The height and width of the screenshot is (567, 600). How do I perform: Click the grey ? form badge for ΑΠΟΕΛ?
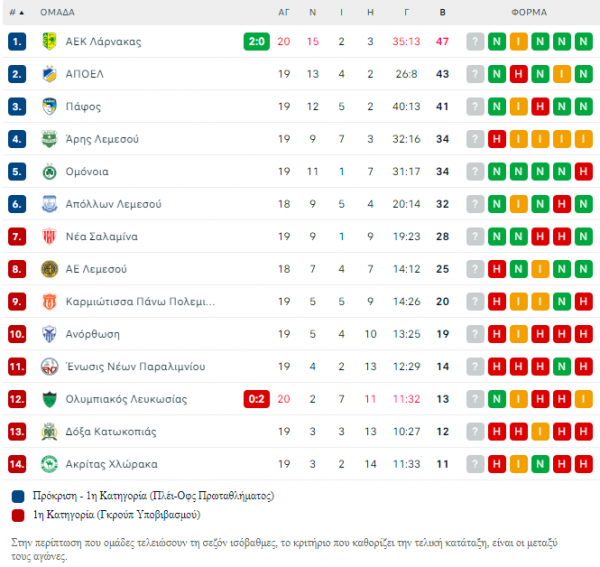(x=475, y=74)
